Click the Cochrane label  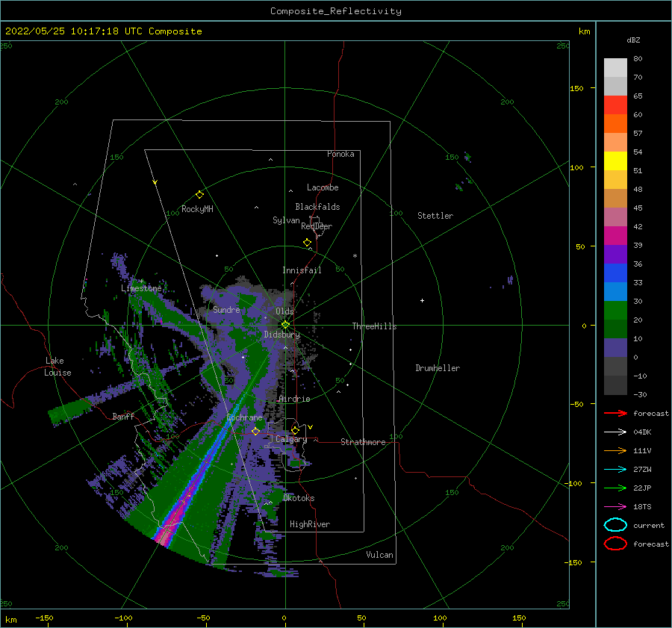(244, 417)
